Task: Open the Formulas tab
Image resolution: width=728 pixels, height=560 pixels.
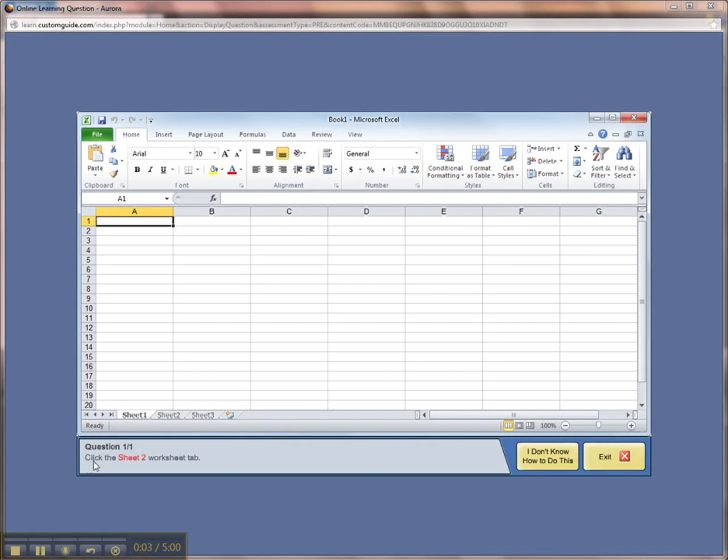Action: tap(253, 135)
